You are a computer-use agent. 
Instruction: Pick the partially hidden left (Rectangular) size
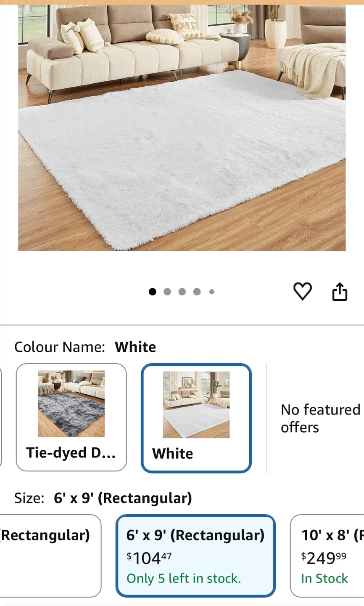50,555
